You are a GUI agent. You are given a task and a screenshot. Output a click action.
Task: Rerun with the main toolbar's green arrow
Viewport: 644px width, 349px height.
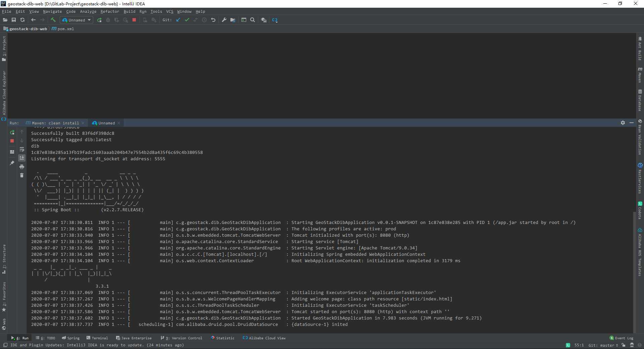99,20
